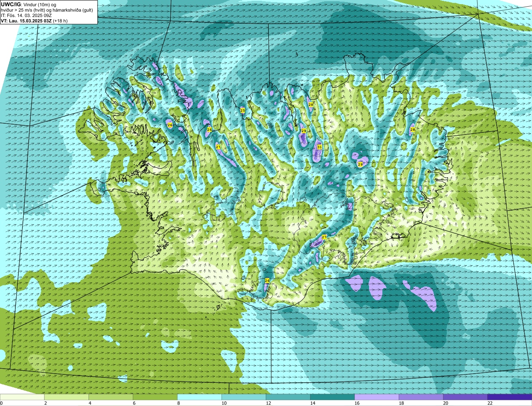Click the '4' tick label on the color scale
The image size is (532, 406).
[x=89, y=403]
